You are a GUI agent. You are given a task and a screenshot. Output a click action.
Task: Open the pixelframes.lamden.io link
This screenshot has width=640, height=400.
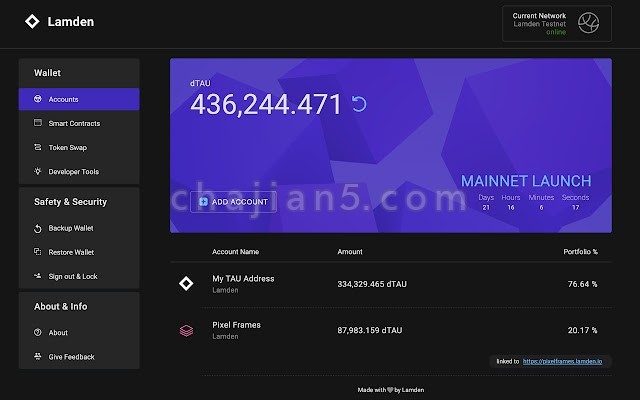click(562, 361)
